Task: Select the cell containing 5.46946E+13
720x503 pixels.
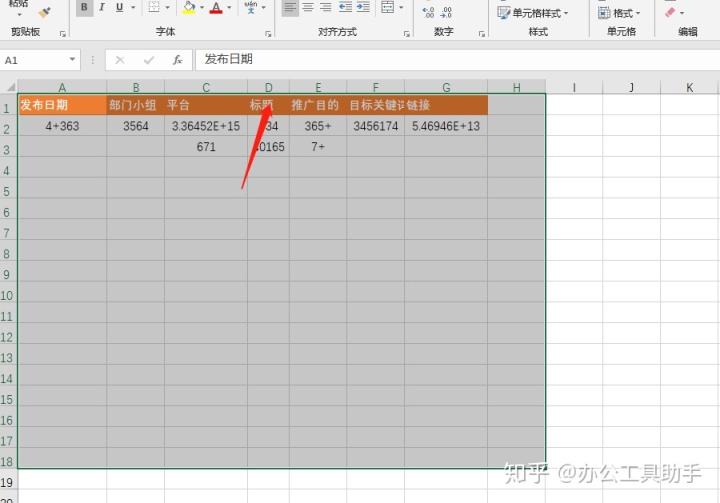Action: [x=446, y=126]
